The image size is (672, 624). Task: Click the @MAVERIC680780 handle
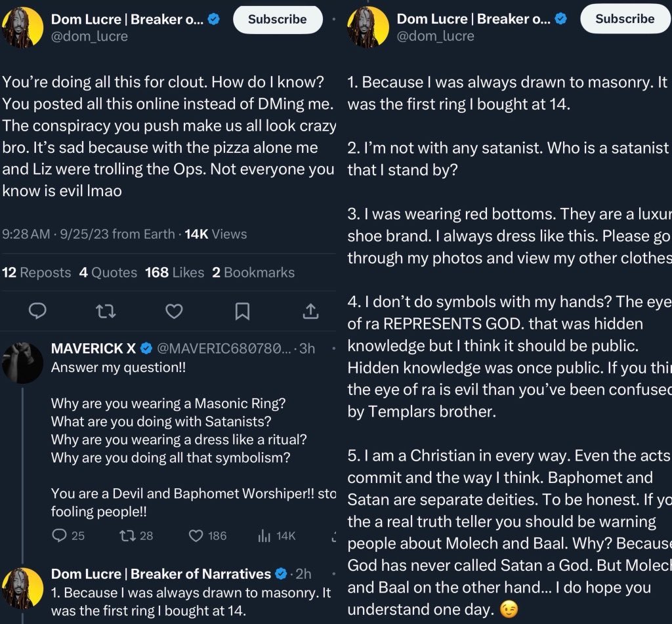coord(222,348)
